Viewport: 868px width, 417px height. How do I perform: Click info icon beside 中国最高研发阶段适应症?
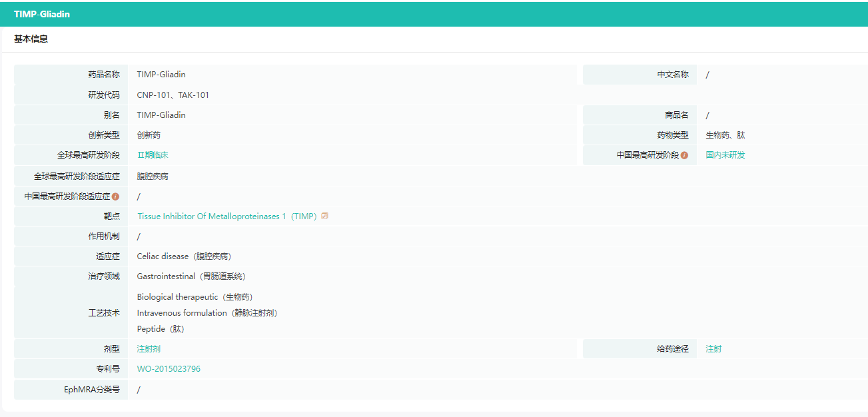point(115,197)
